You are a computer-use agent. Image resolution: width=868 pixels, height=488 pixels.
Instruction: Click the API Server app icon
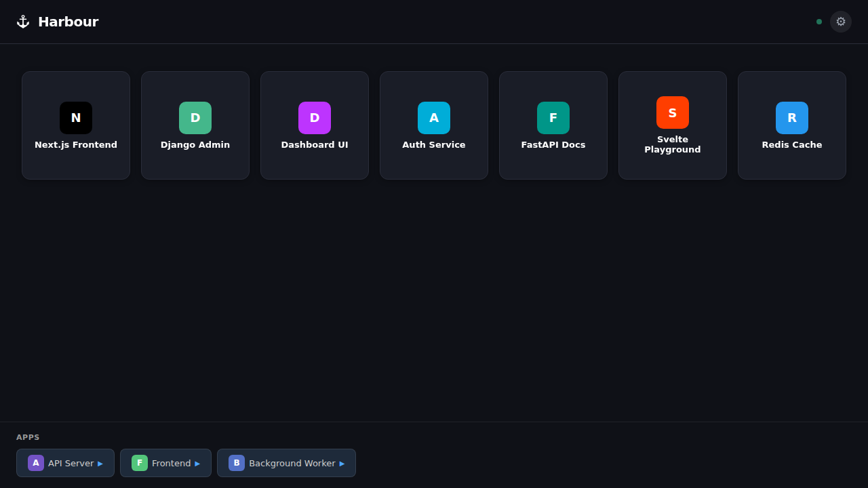36,463
